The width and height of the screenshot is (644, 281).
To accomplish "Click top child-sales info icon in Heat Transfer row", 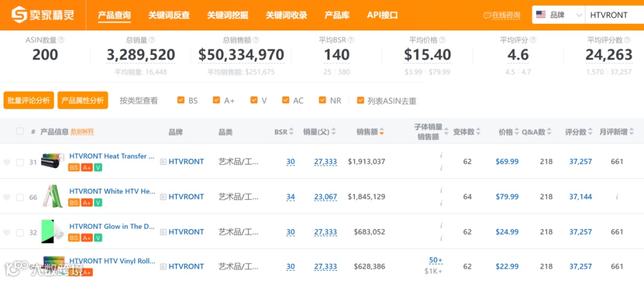I will click(441, 155).
